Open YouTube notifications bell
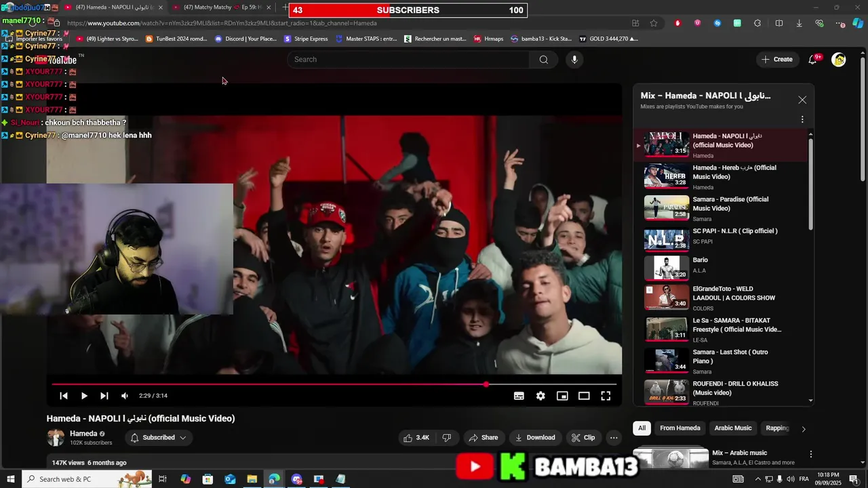Image resolution: width=868 pixels, height=488 pixels. 812,60
